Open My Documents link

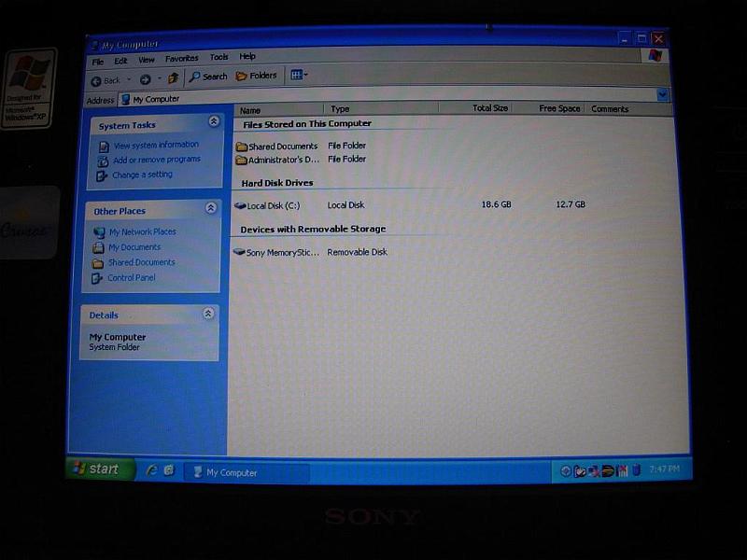[134, 247]
